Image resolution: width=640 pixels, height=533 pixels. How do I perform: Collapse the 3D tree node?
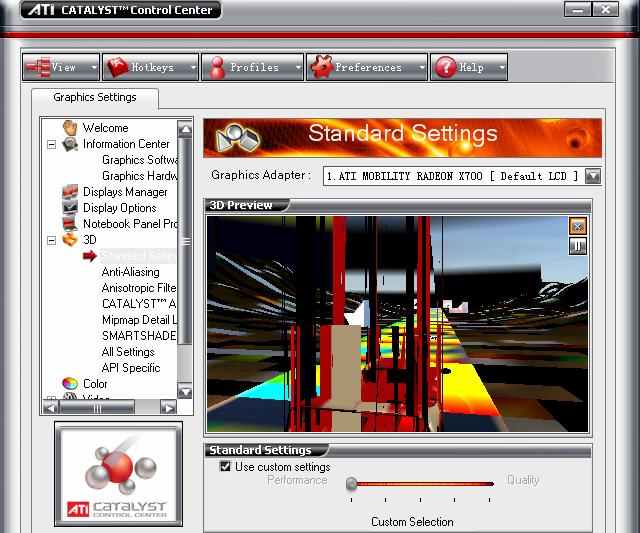(x=51, y=240)
